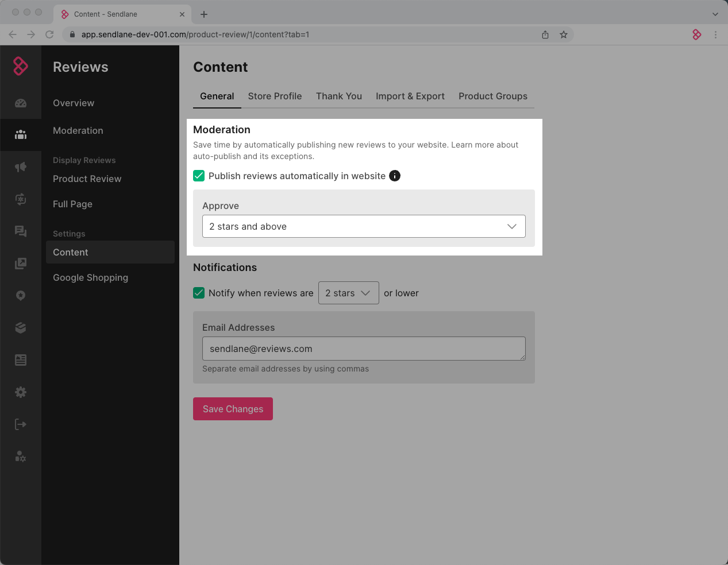Open the 2 stars notification dropdown
The width and height of the screenshot is (728, 565).
coord(349,293)
